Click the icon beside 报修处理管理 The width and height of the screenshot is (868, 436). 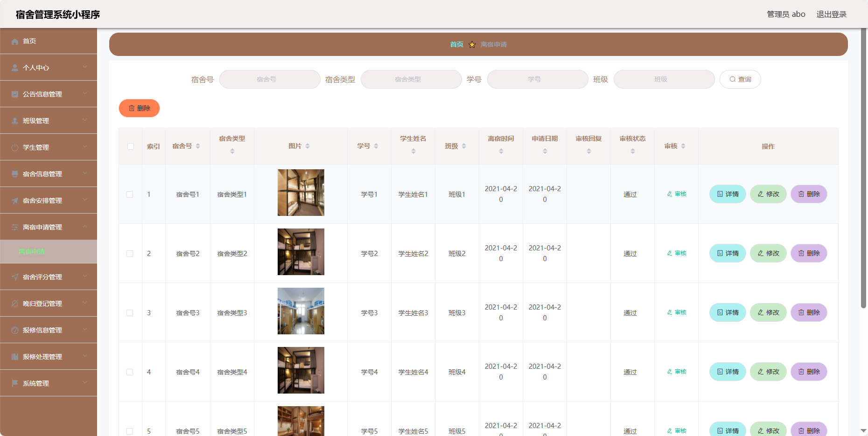(x=15, y=357)
